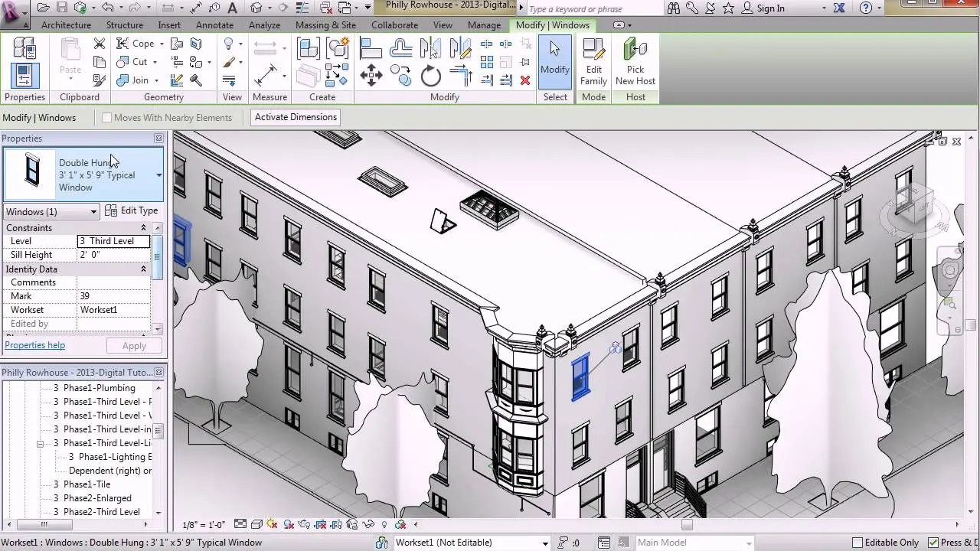Screen dimensions: 980x551
Task: Click the Move tool icon
Action: point(371,74)
